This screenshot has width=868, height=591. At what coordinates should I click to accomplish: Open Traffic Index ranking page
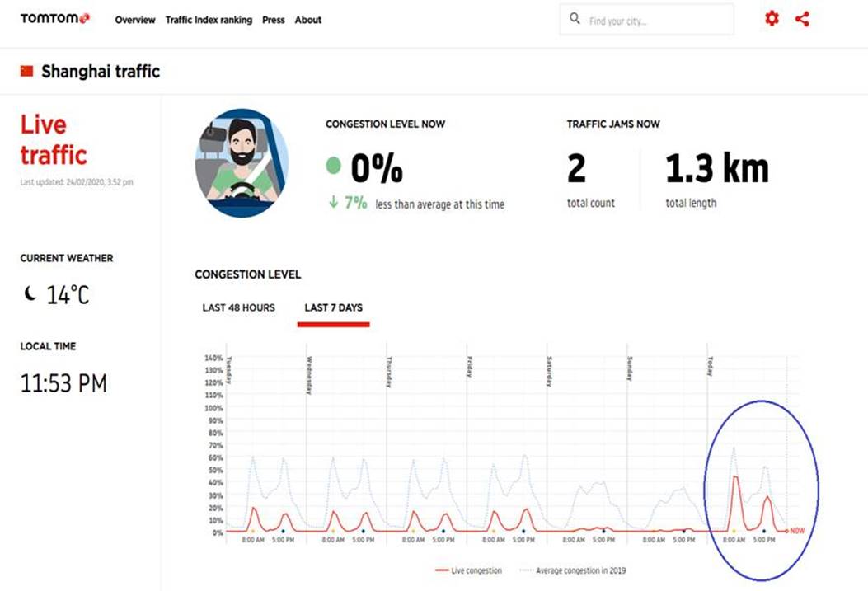(x=209, y=20)
